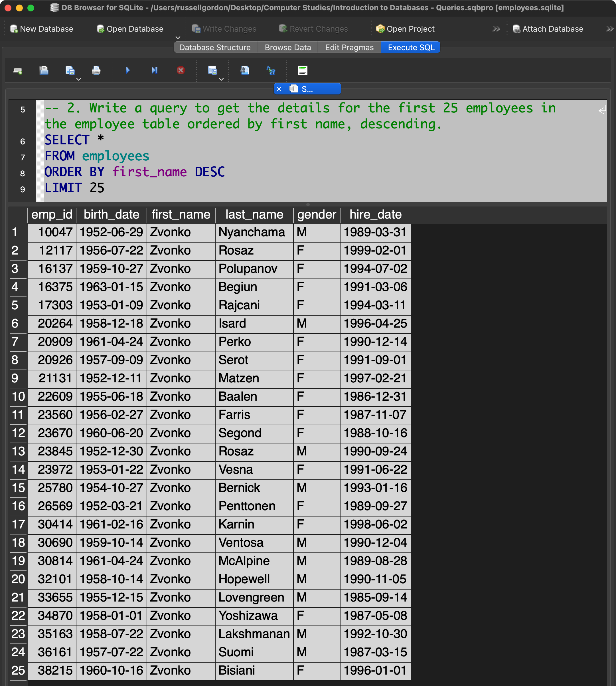Click the Open SQL file icon

coord(44,70)
